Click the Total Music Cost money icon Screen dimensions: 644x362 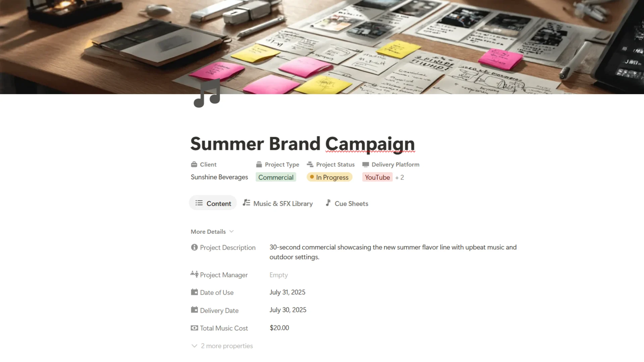pos(194,328)
